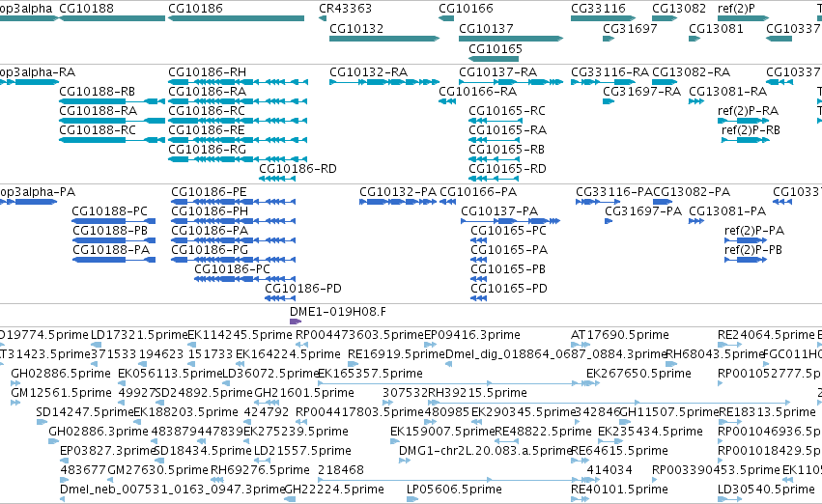Select the CG31697 gene label
Screen dimensions: 822x504
tap(630, 28)
